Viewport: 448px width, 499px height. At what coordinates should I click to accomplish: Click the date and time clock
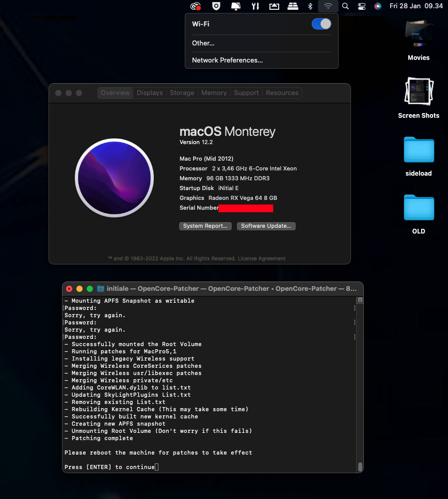(x=416, y=6)
